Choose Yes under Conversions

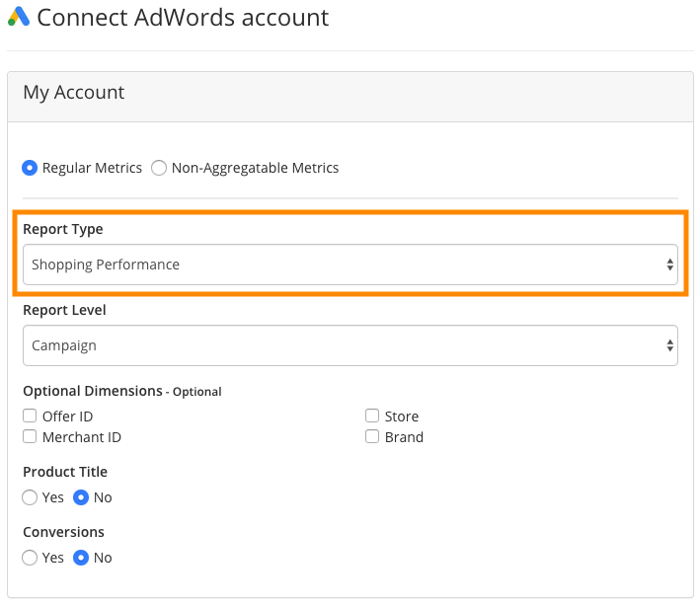[x=30, y=558]
